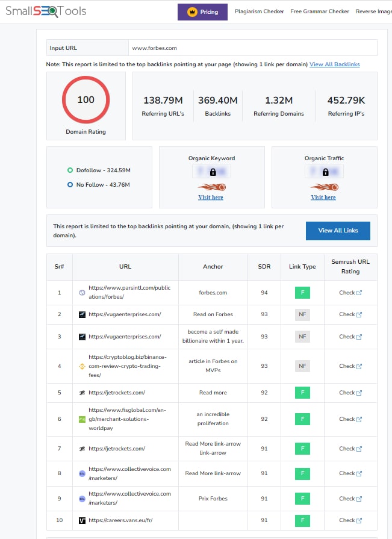
Task: Click favicon of vugaenterprises.com row 3
Action: pyautogui.click(x=82, y=337)
